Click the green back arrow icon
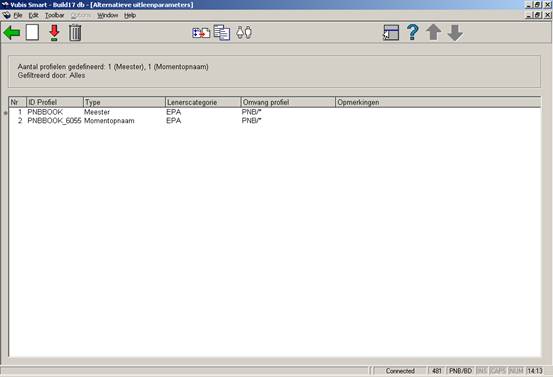 click(x=12, y=33)
